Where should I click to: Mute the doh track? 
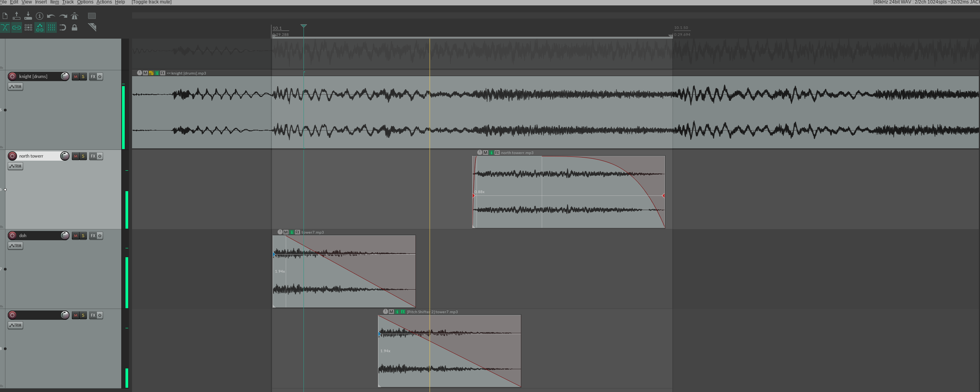point(76,236)
